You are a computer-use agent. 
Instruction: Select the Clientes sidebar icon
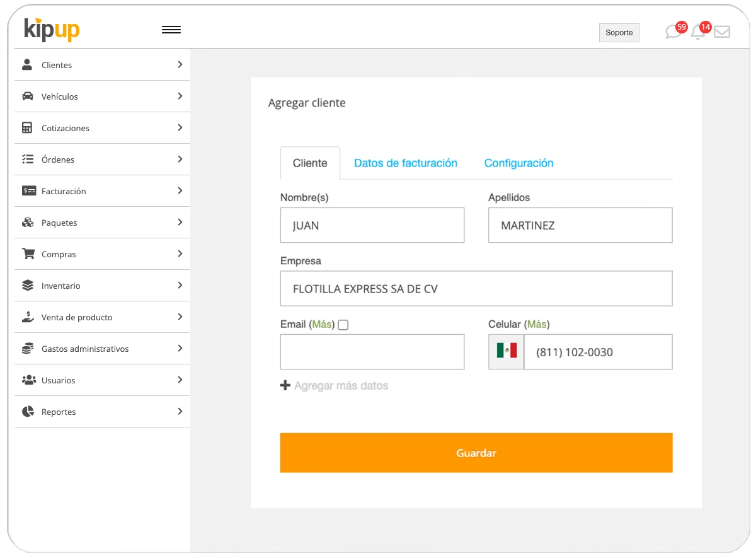pos(26,64)
